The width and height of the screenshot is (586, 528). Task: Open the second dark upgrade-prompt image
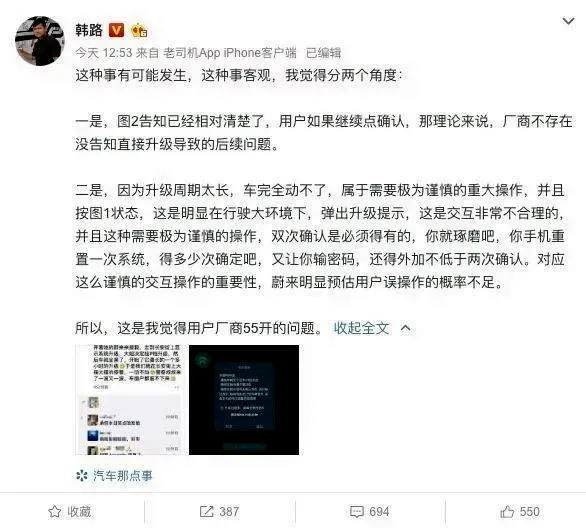point(244,400)
